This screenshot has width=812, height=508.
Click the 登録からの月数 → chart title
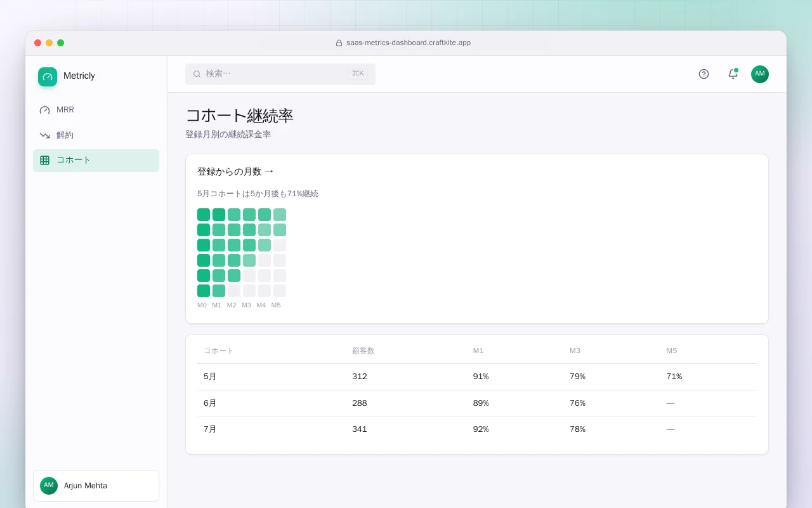click(236, 171)
